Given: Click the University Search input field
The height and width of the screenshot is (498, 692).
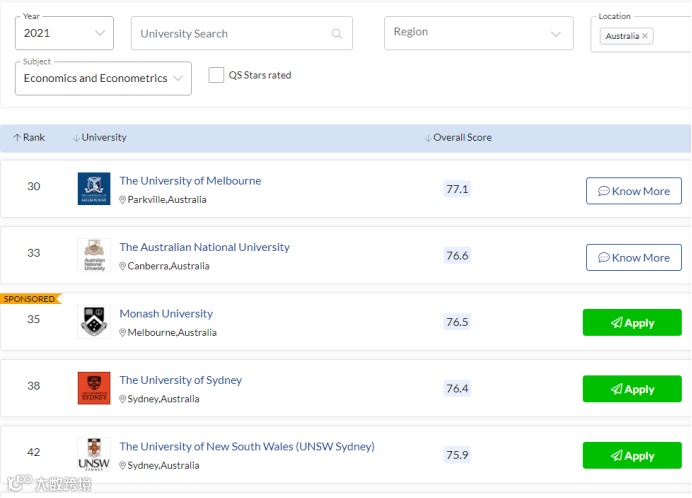Looking at the screenshot, I should [232, 34].
